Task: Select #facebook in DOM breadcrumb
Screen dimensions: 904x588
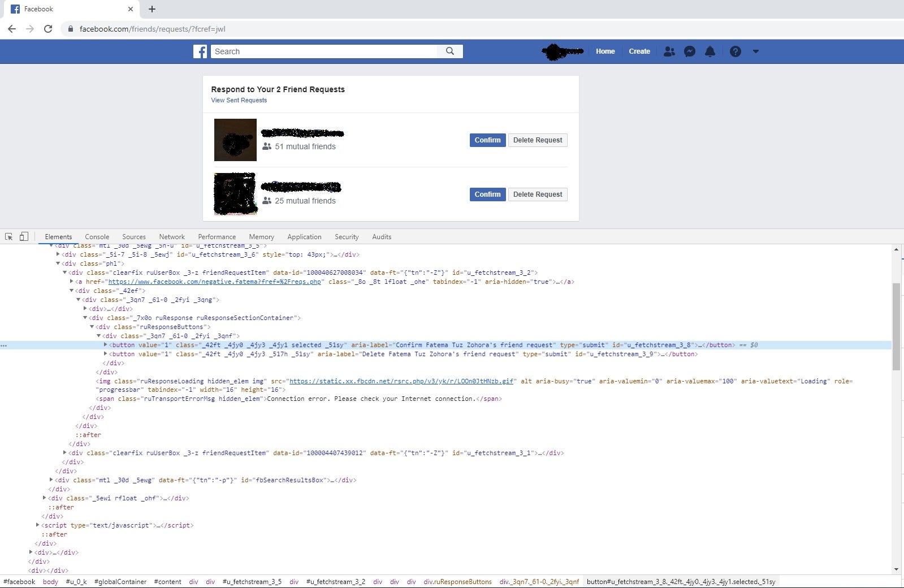Action: click(19, 582)
